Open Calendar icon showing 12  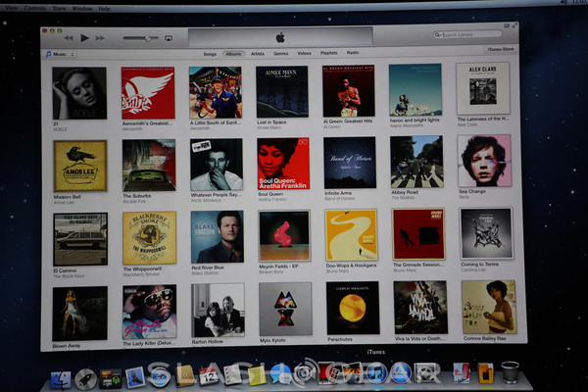click(209, 375)
